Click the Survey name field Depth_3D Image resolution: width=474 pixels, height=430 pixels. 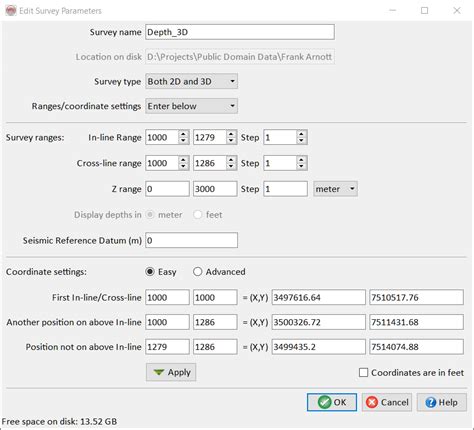tap(240, 32)
